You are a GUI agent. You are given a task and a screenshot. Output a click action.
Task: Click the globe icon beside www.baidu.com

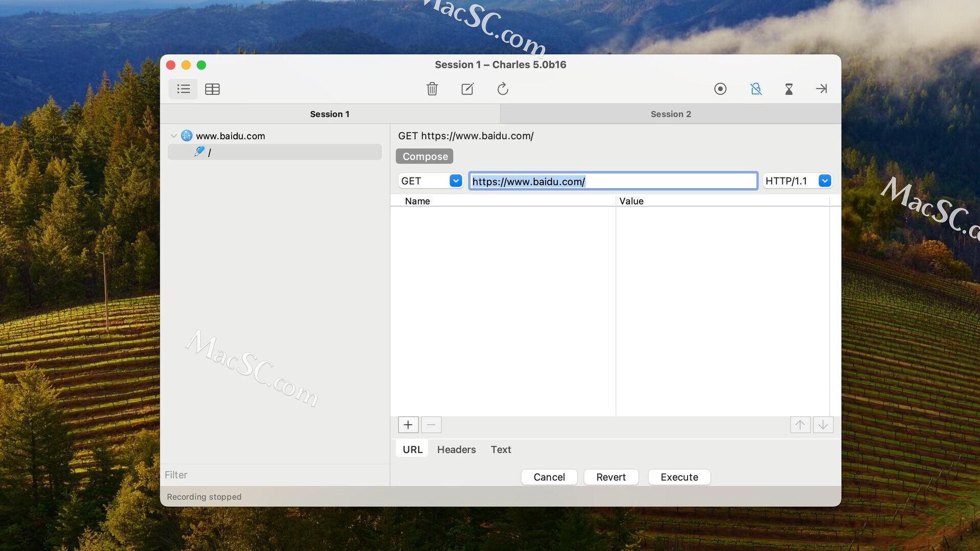(x=187, y=136)
